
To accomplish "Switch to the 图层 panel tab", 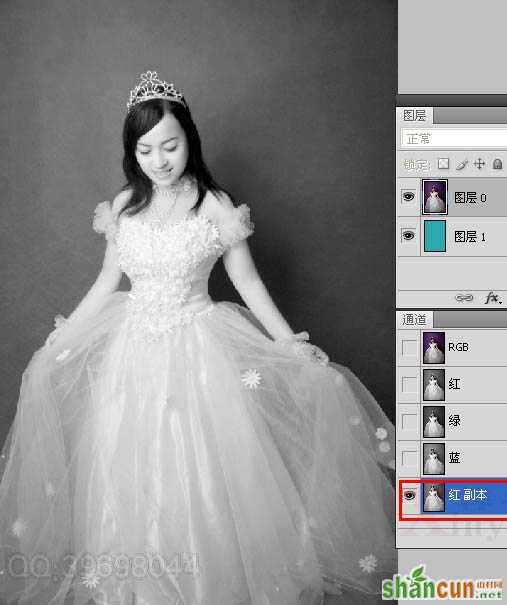I will 414,115.
